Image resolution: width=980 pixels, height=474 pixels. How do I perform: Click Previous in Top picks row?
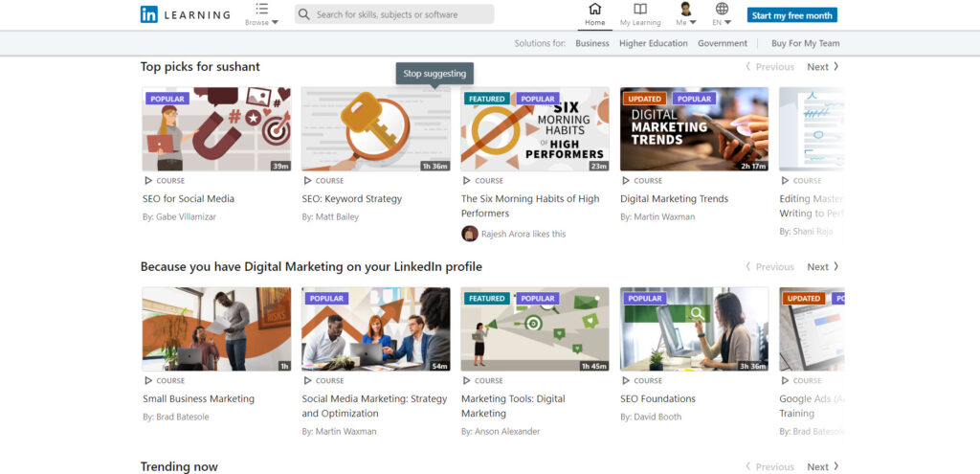[770, 67]
